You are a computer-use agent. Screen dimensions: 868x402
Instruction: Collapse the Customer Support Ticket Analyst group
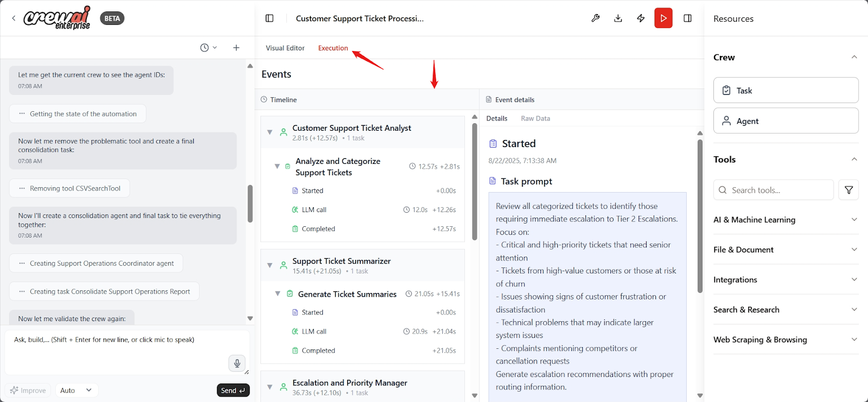click(x=270, y=132)
